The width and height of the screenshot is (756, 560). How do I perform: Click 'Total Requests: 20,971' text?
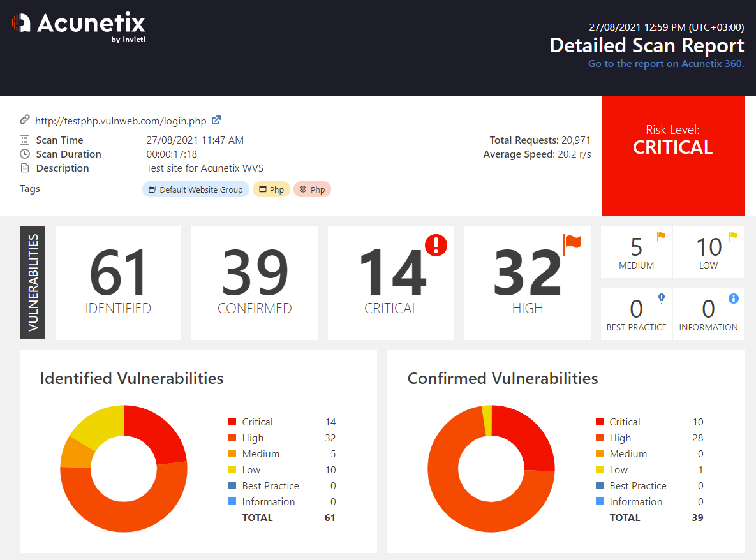540,140
